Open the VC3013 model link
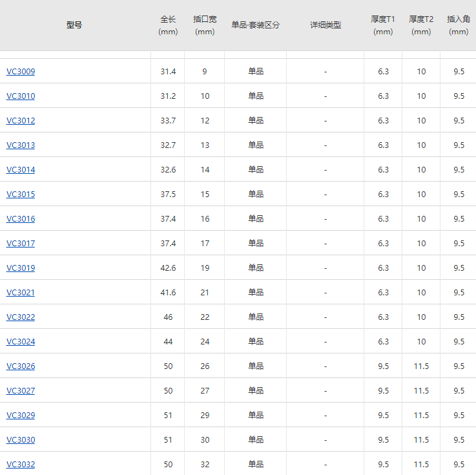This screenshot has height=475, width=476. point(21,145)
